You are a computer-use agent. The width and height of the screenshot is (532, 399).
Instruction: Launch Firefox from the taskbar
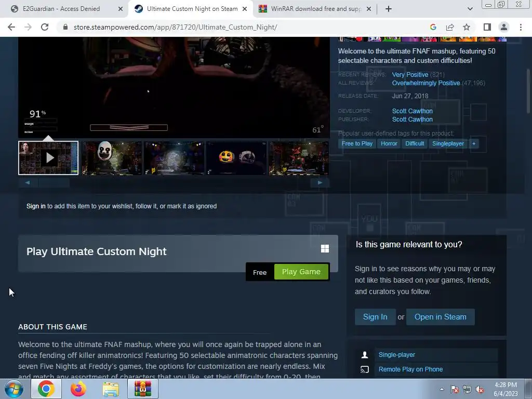pos(78,389)
